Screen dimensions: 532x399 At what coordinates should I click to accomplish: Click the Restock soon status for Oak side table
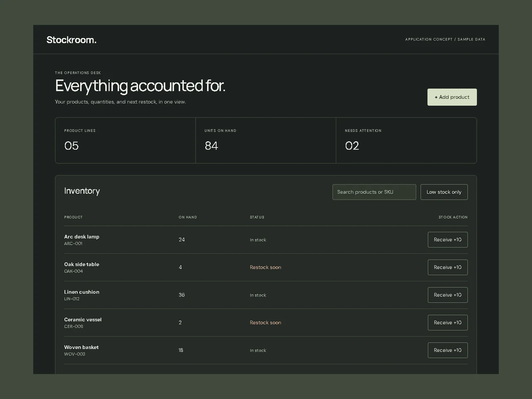[x=266, y=267]
